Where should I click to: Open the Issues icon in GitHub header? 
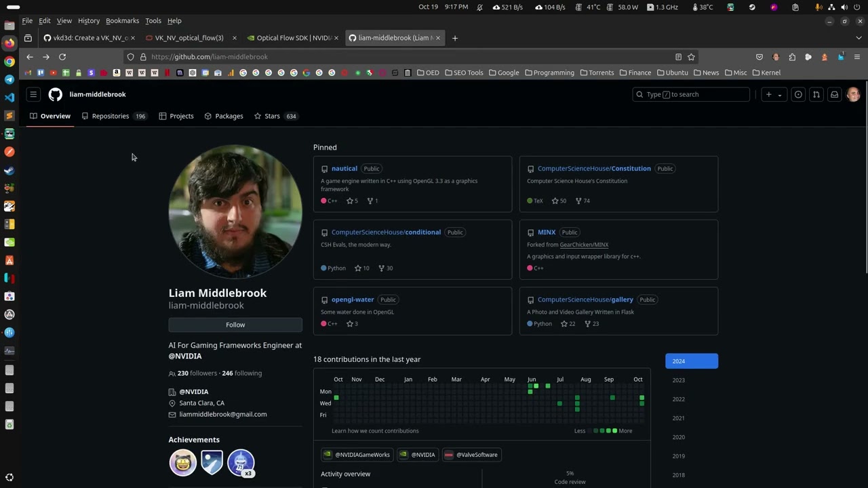coord(798,94)
